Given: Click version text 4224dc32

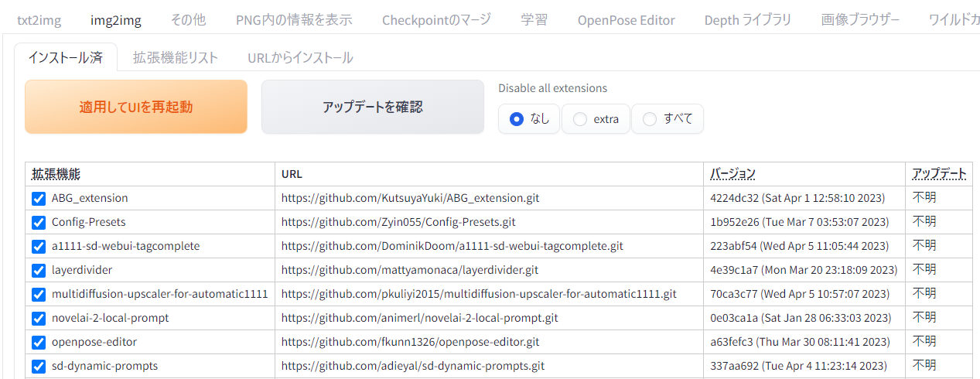Looking at the screenshot, I should (735, 198).
